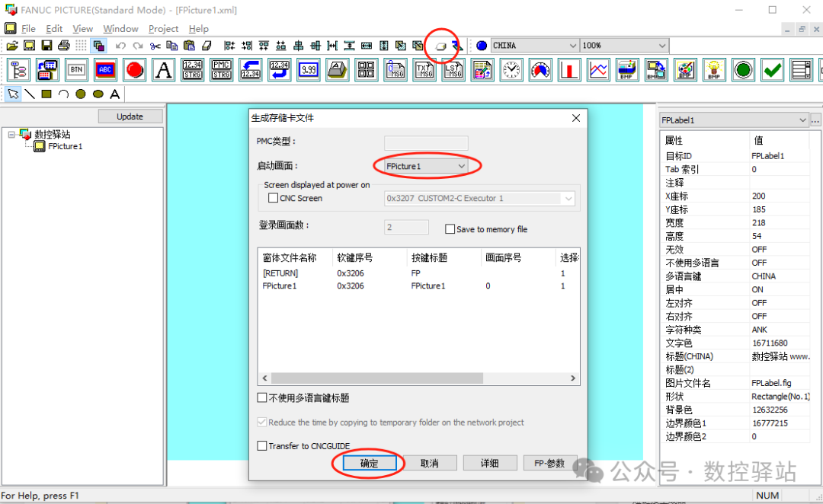823x504 pixels.
Task: Click the memory card generate icon
Action: (x=441, y=46)
